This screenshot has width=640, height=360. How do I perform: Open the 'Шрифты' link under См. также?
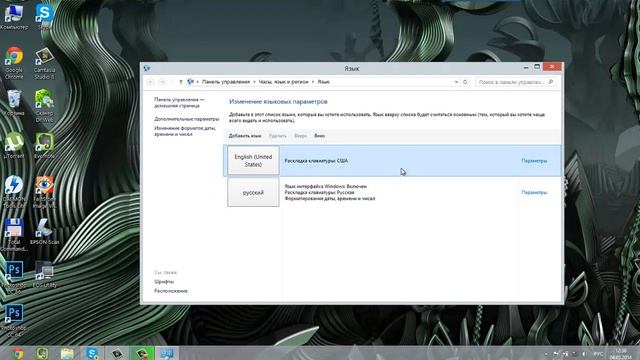(x=164, y=282)
